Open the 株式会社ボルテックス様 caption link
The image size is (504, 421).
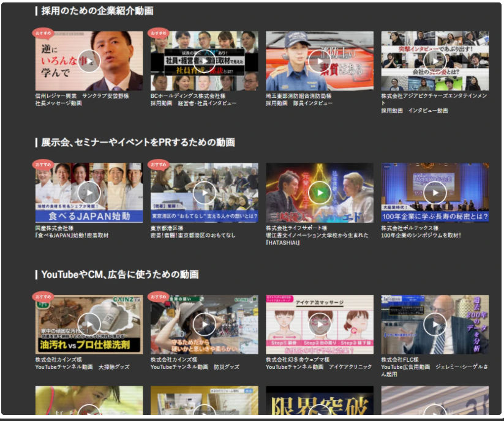410,228
